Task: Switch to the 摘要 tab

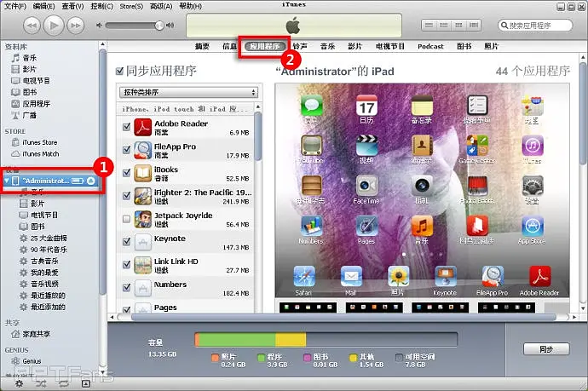Action: point(202,46)
